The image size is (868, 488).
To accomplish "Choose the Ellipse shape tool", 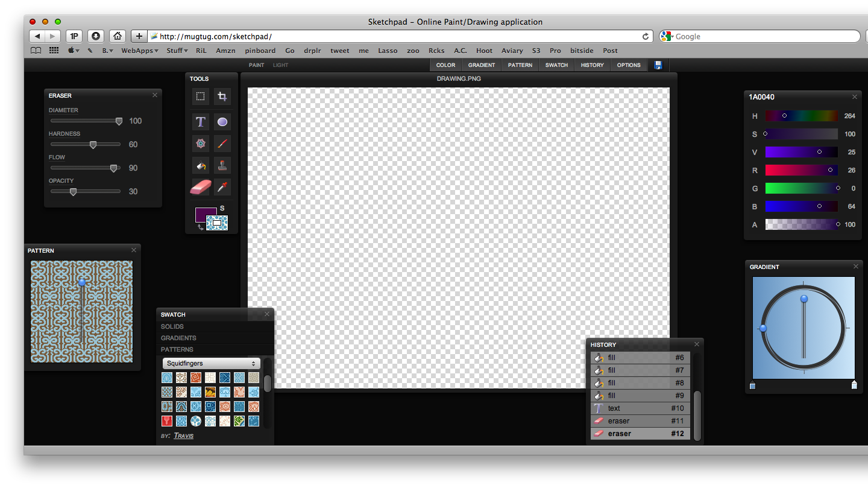I will pyautogui.click(x=222, y=121).
